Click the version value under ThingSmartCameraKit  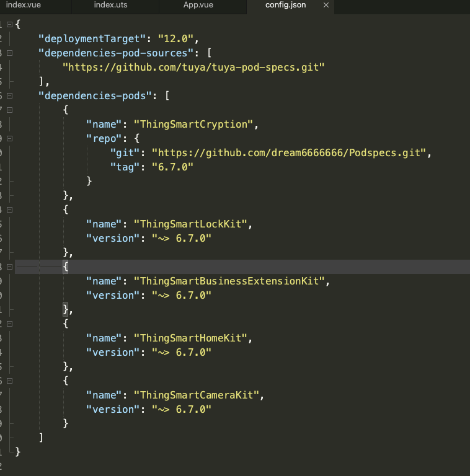(182, 410)
